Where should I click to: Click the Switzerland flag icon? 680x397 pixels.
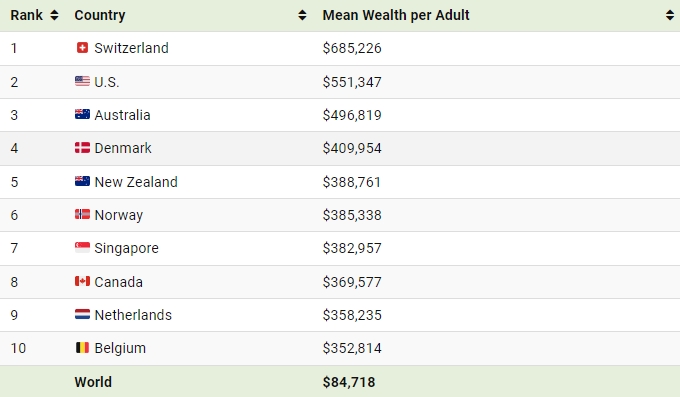point(82,48)
